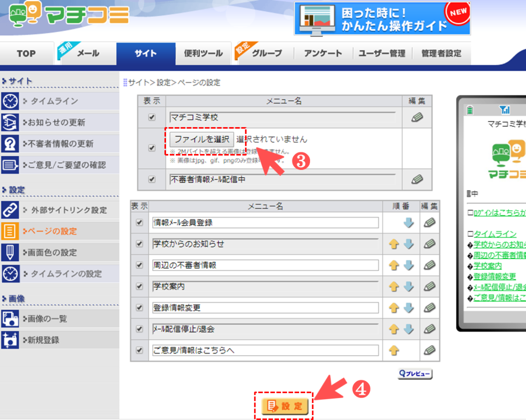This screenshot has height=420, width=526.
Task: Move 登録情報変更 down using blue arrow
Action: pyautogui.click(x=409, y=308)
